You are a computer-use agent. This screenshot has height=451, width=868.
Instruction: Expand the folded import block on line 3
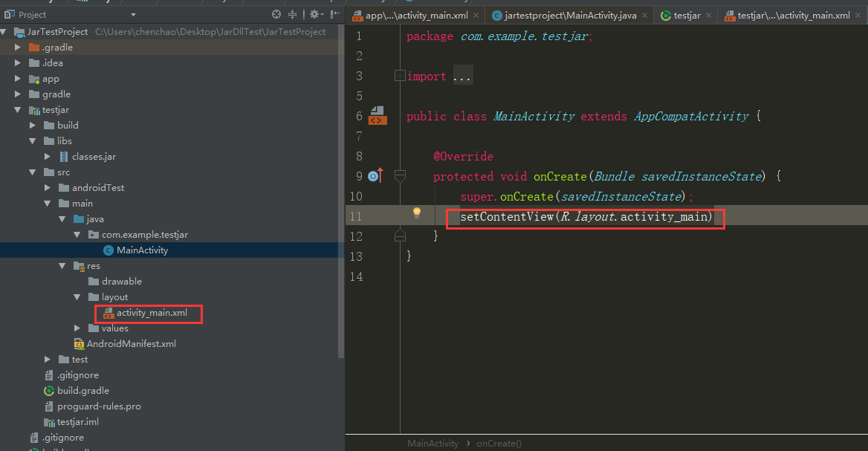[x=400, y=76]
